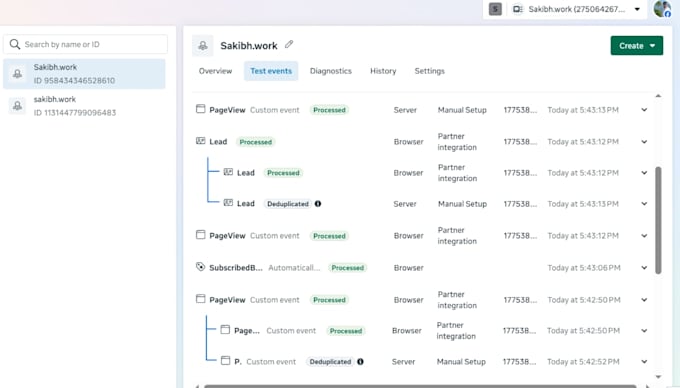Screen dimensions: 680x388
Task: Select the Test events tab
Action: click(x=271, y=71)
